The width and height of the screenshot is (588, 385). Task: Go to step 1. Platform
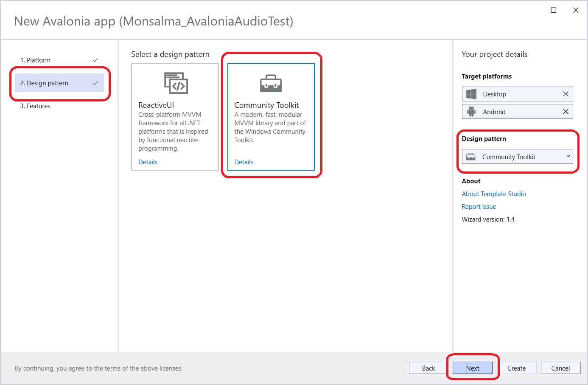pos(59,60)
